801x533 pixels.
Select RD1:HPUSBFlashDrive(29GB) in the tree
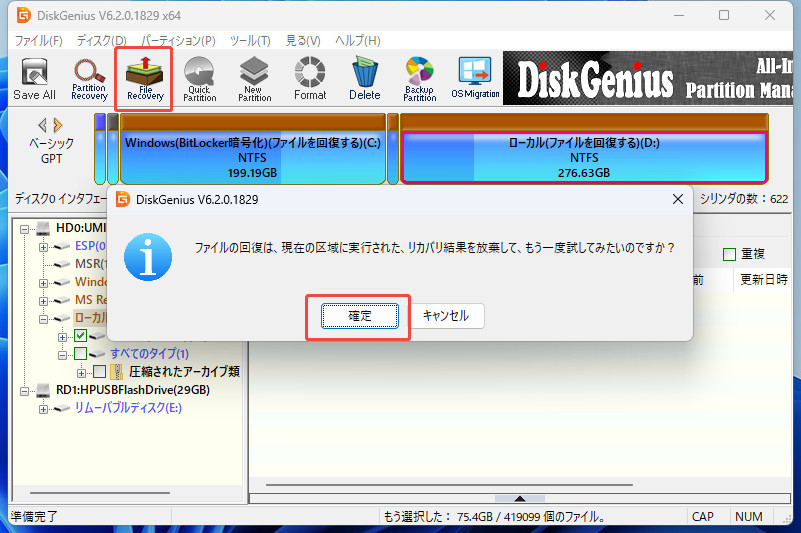pyautogui.click(x=133, y=390)
